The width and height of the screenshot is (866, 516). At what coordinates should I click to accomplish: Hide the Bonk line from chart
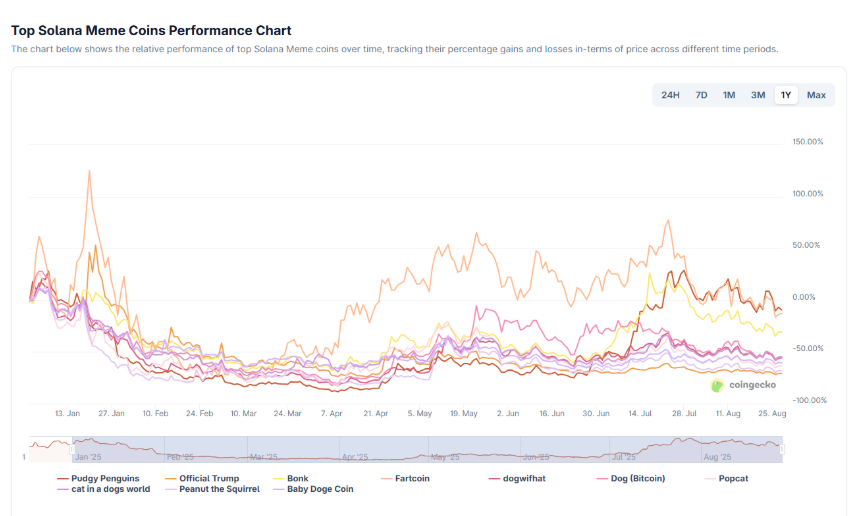click(x=297, y=478)
